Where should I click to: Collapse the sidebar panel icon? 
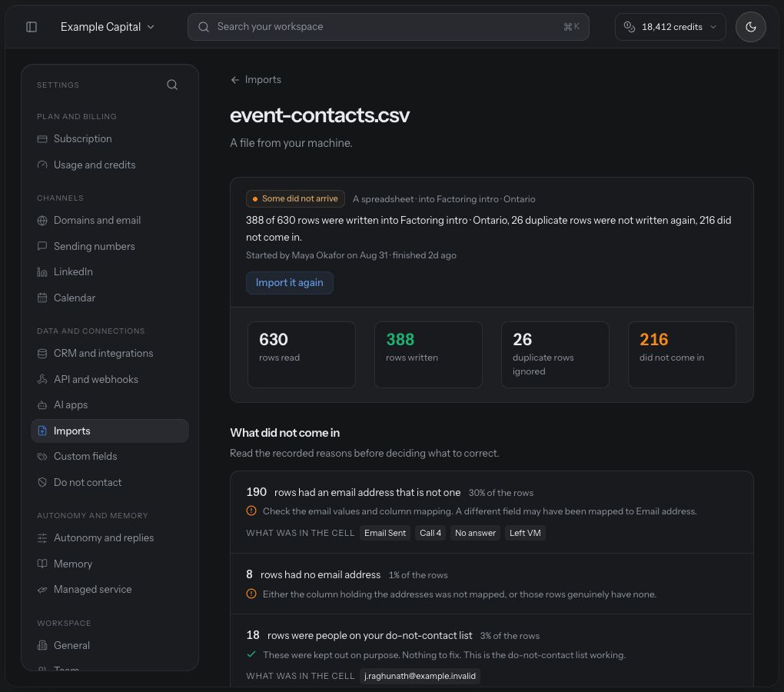point(32,26)
